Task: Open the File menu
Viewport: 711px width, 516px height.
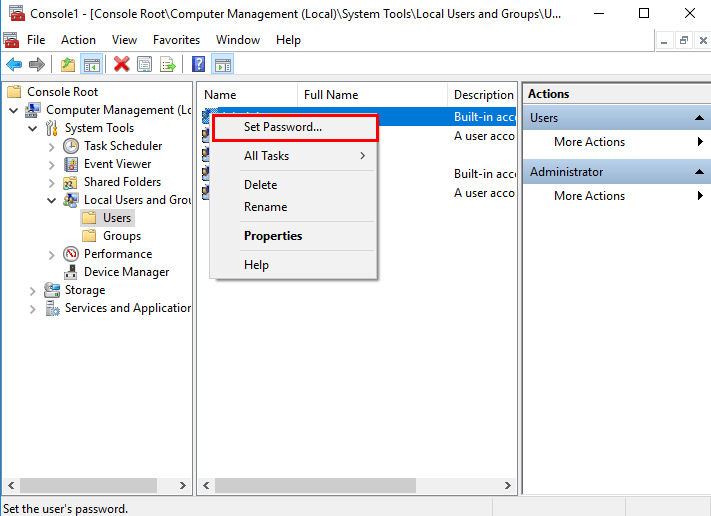Action: coord(36,40)
